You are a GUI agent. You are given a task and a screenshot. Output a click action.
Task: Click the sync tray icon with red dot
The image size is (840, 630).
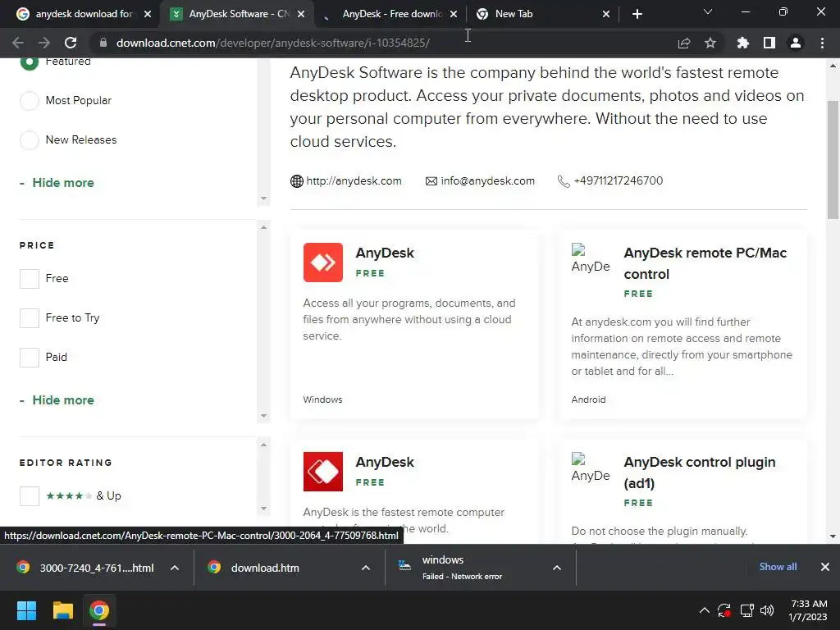[x=724, y=610]
